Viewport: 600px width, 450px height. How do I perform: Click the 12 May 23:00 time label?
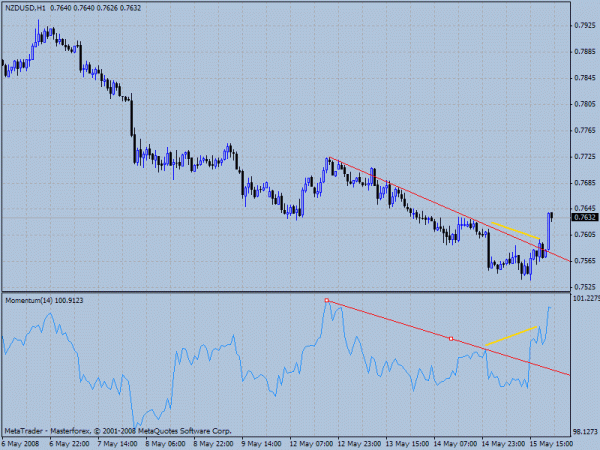[359, 444]
